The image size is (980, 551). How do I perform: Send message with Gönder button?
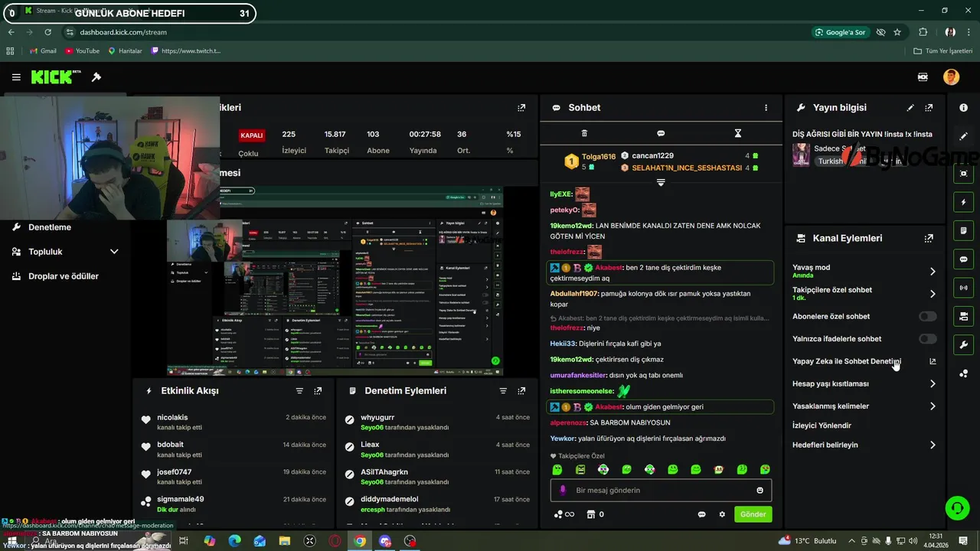753,514
